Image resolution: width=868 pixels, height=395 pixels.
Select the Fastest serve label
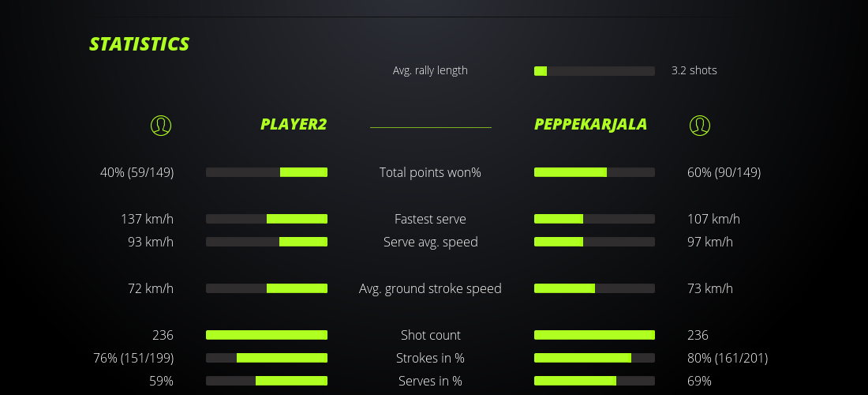point(430,219)
